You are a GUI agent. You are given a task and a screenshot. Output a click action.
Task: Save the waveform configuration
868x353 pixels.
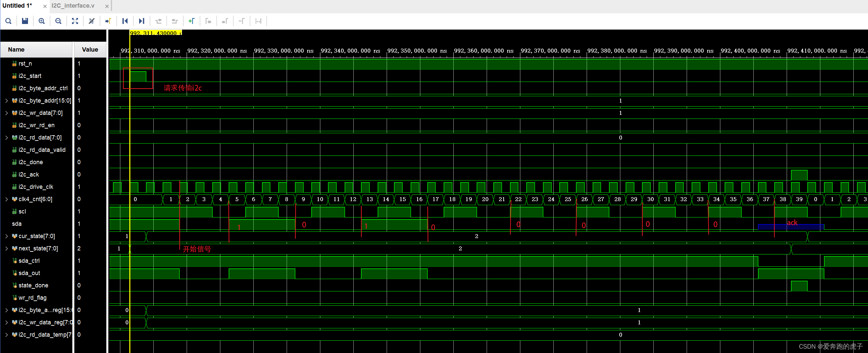click(x=25, y=21)
